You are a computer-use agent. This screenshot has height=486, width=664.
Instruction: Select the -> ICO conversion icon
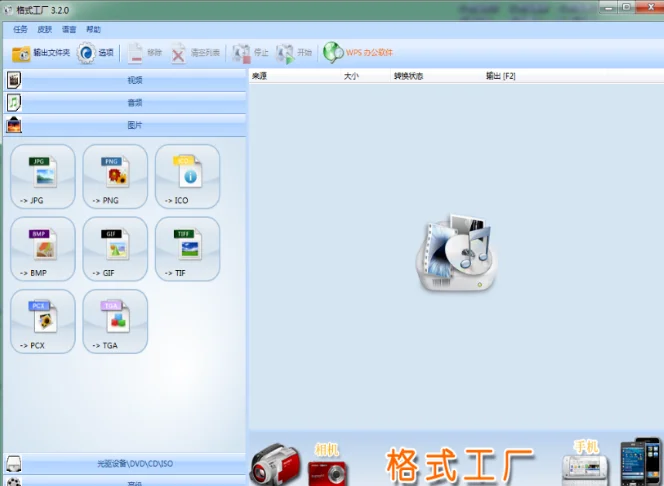(x=188, y=177)
